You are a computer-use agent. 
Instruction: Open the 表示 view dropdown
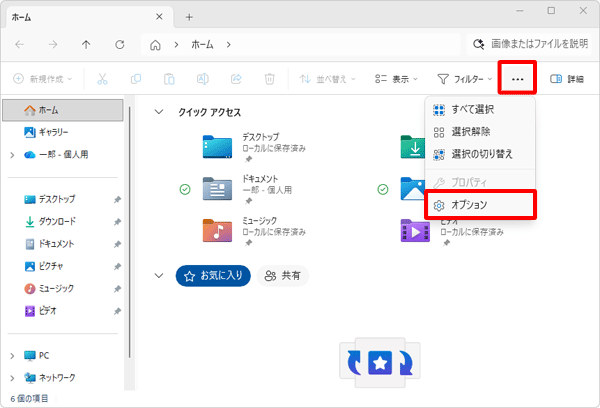point(396,79)
